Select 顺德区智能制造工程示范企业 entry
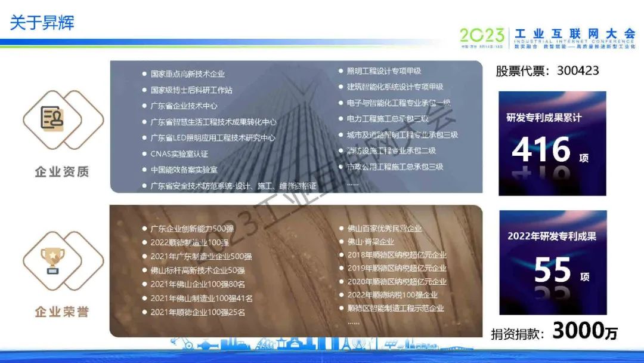The image size is (644, 363). pos(395,309)
